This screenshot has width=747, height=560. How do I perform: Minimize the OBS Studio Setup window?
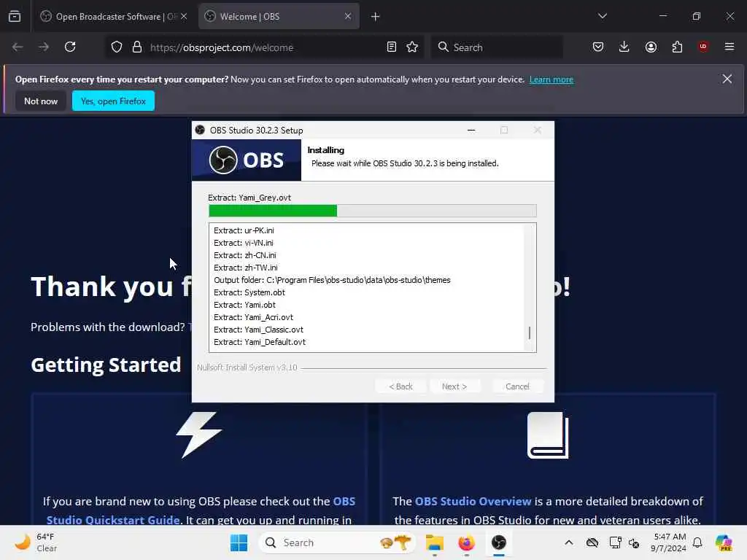pyautogui.click(x=471, y=130)
